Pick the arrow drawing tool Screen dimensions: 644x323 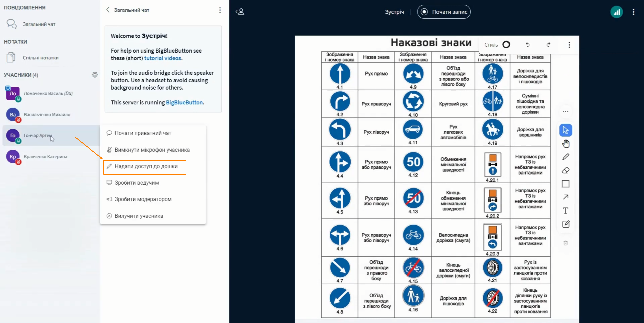tap(565, 197)
